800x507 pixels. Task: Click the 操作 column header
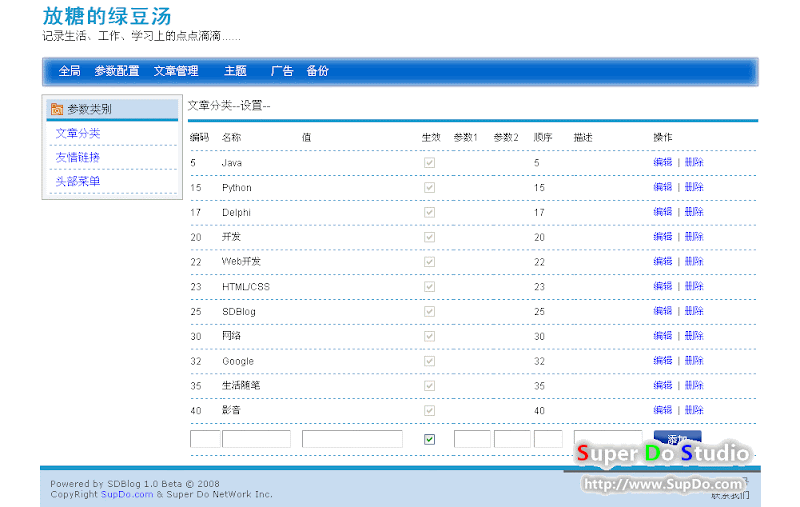coord(663,138)
